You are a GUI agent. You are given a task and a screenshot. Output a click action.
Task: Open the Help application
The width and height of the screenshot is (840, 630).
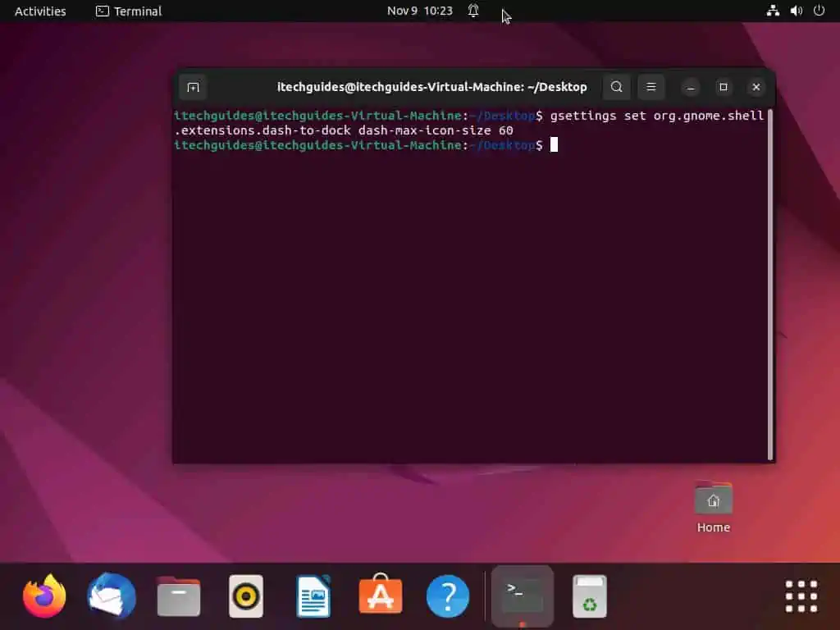448,596
